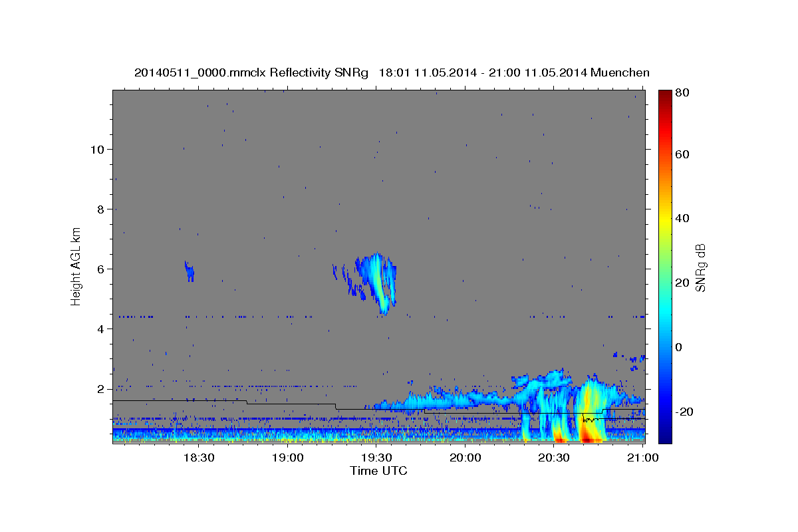Click the 21:00 time tick label
The image size is (798, 532).
[642, 458]
